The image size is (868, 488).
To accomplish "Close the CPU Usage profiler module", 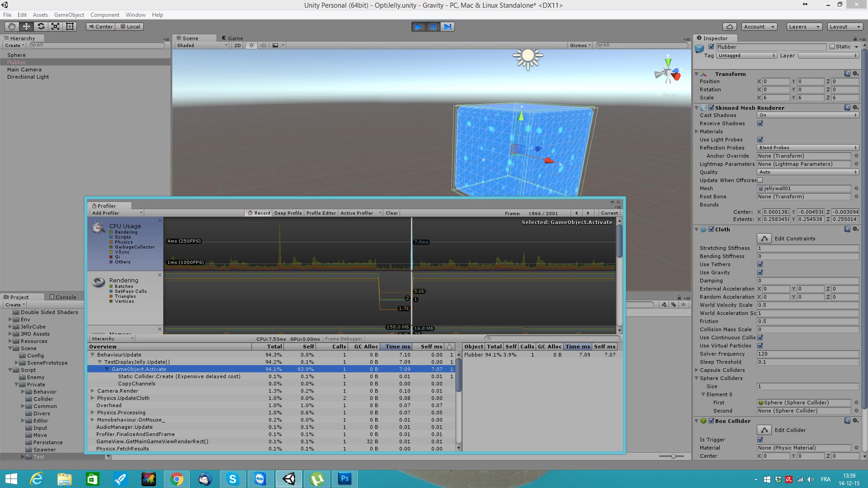I will pyautogui.click(x=160, y=221).
